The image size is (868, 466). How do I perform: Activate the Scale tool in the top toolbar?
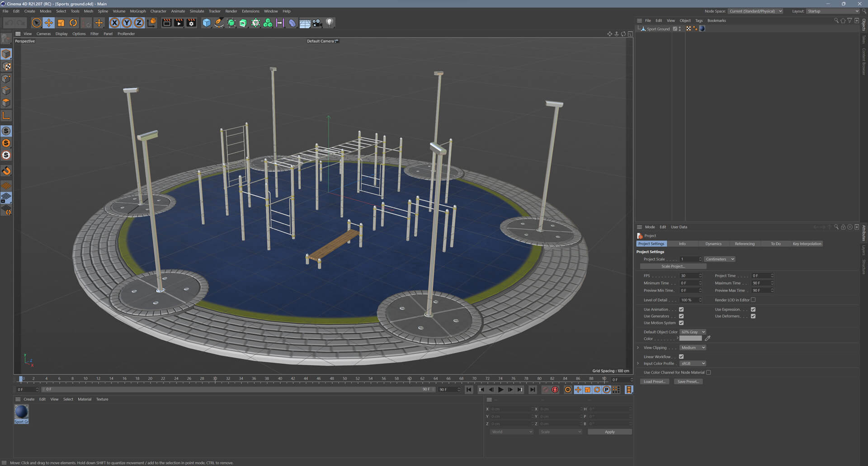[x=61, y=23]
